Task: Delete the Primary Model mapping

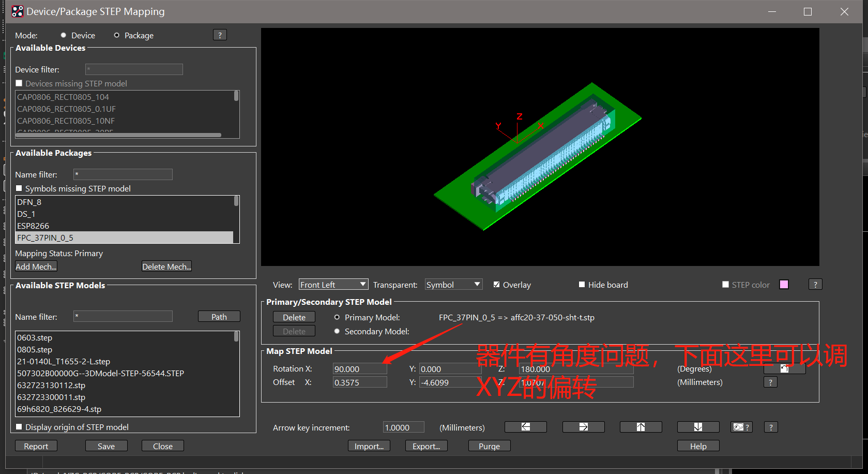Action: pos(294,317)
